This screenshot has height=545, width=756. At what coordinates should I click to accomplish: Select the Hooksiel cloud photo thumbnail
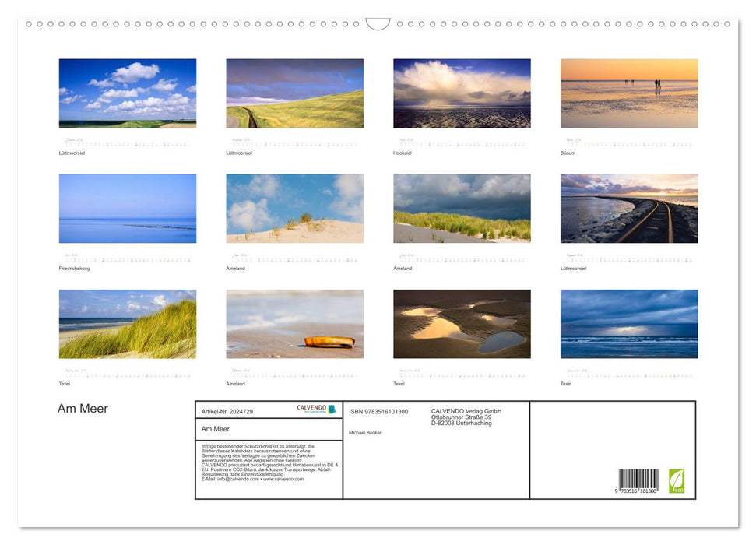[x=461, y=93]
